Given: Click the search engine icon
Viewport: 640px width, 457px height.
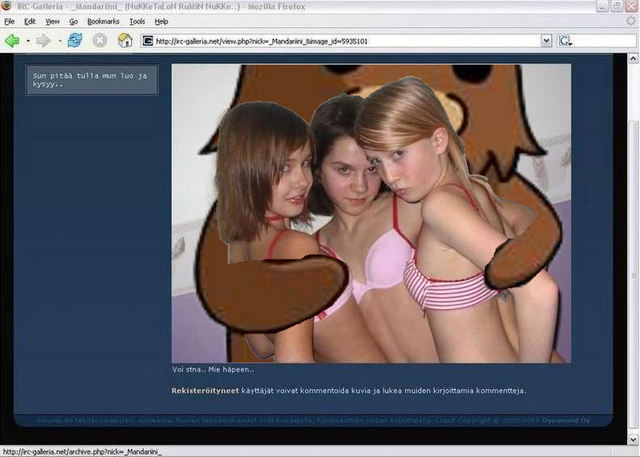Looking at the screenshot, I should 565,41.
